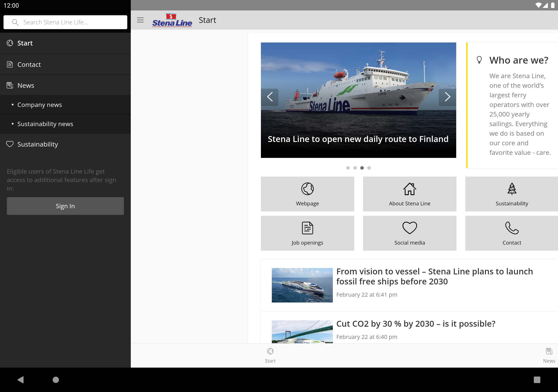Click the sidebar Start globe icon

[x=10, y=43]
